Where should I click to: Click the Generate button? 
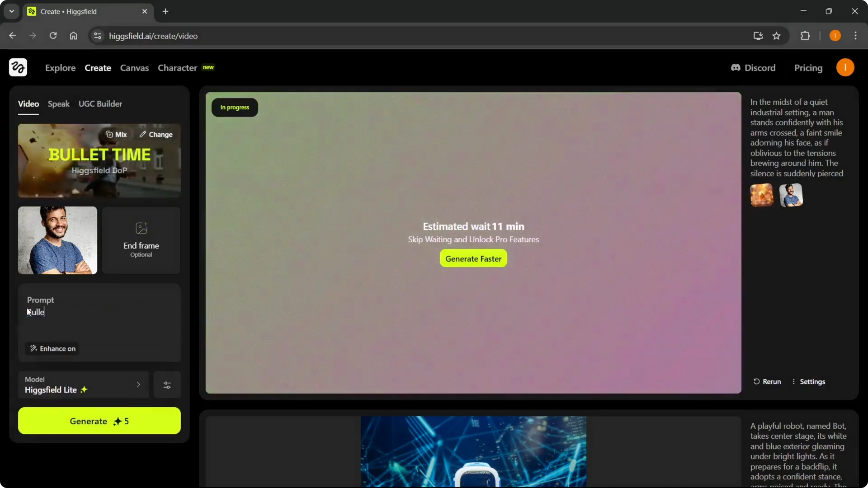pyautogui.click(x=99, y=421)
